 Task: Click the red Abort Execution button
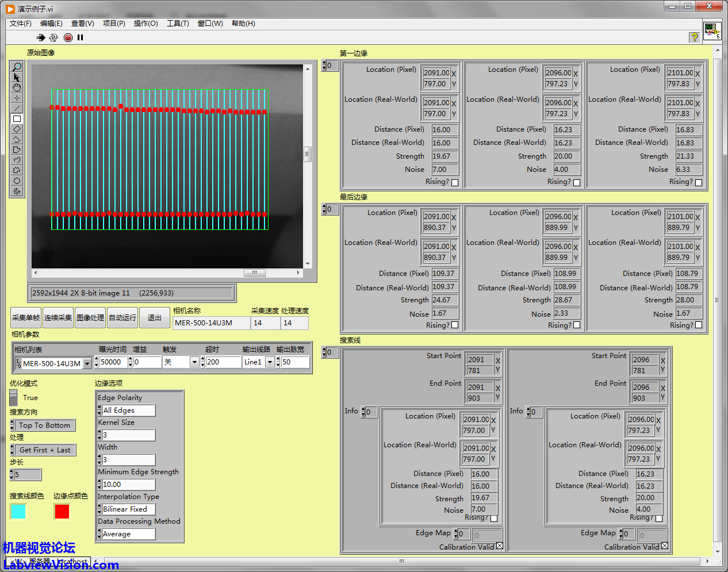pos(68,37)
